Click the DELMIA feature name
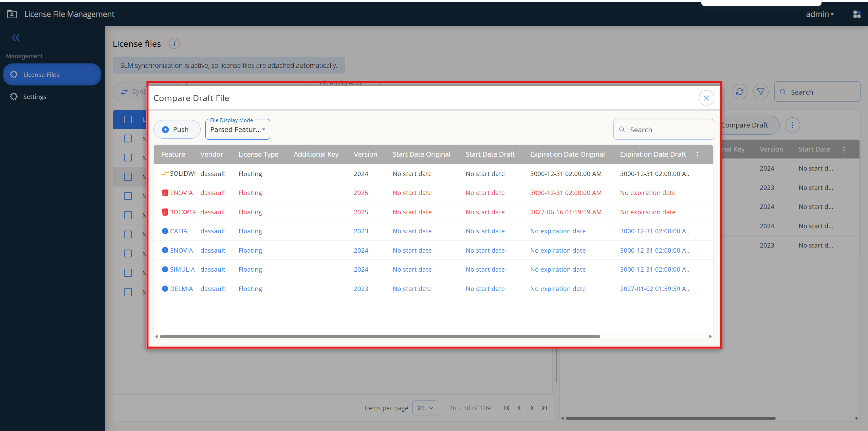 (x=182, y=289)
